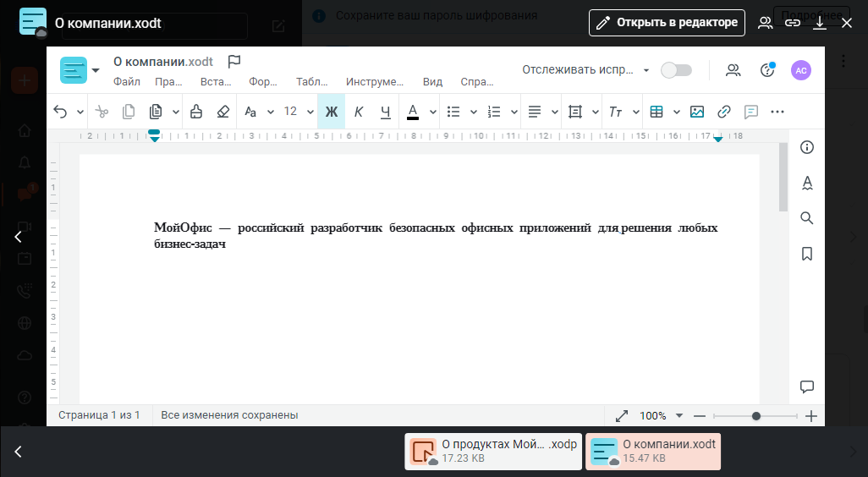Screen dimensions: 868x477
Task: Copy the selection with the copy icon
Action: pyautogui.click(x=129, y=112)
